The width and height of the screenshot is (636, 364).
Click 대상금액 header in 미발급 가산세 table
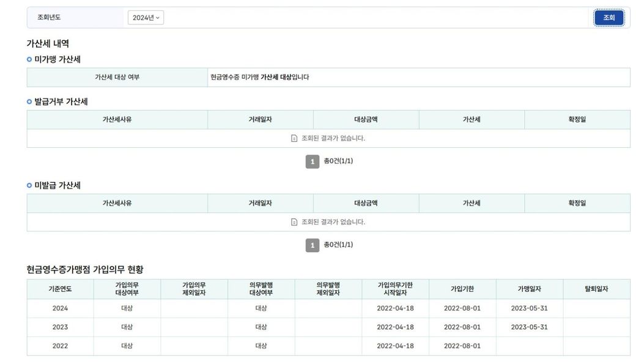pos(366,203)
